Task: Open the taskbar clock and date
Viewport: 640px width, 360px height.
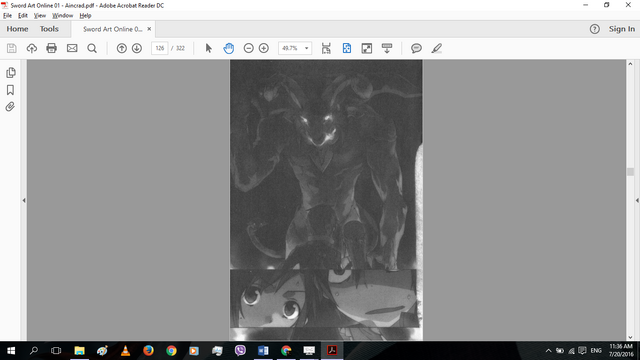Action: tap(621, 351)
